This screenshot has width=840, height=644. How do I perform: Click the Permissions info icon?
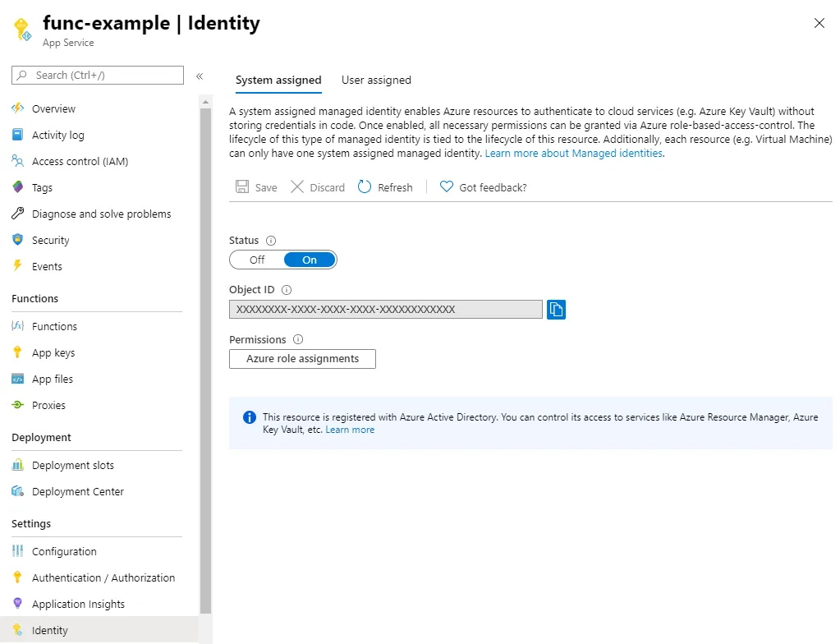(x=298, y=340)
